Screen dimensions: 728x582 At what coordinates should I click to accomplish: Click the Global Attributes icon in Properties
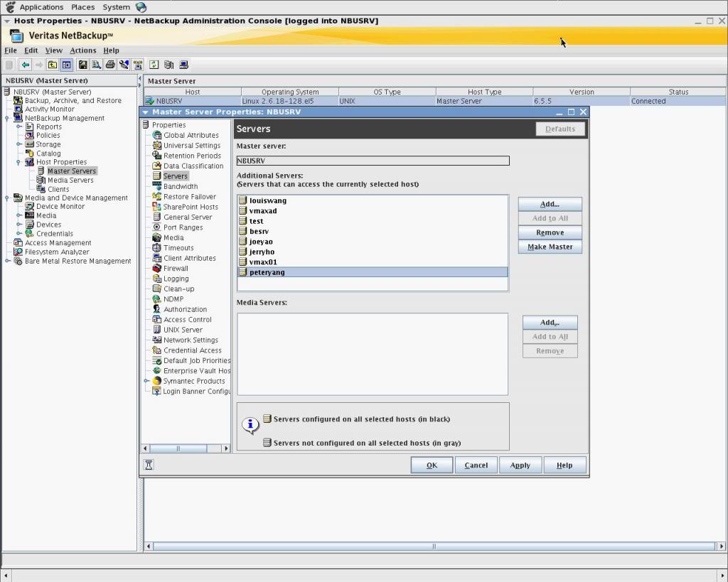point(157,135)
